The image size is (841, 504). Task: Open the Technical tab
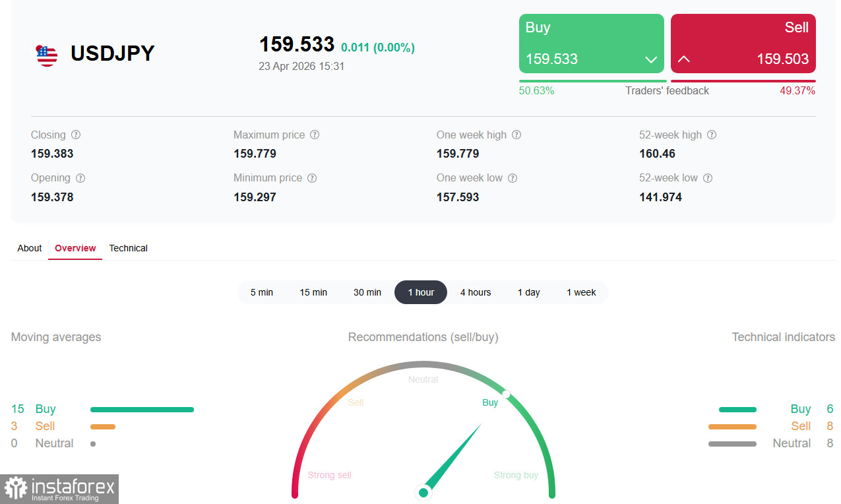tap(129, 248)
